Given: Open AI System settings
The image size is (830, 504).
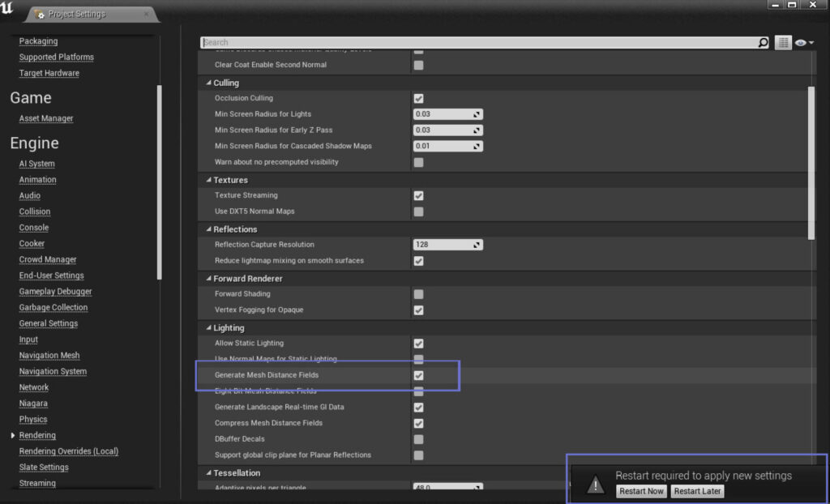Looking at the screenshot, I should coord(37,164).
